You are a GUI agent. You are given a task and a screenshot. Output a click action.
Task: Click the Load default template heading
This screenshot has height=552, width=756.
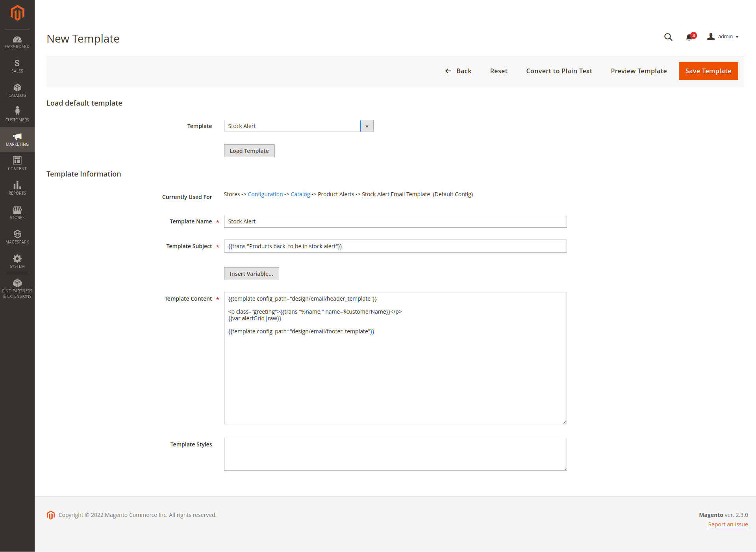pos(84,103)
